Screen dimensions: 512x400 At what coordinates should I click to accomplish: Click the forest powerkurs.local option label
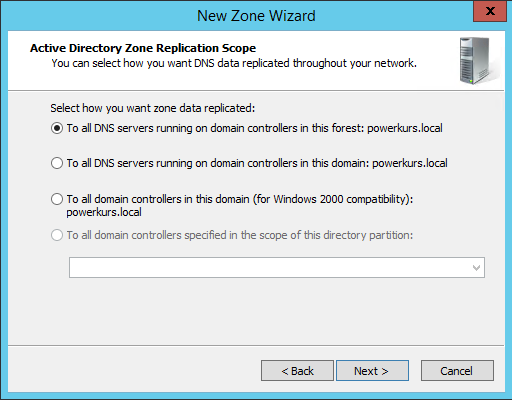[x=255, y=128]
